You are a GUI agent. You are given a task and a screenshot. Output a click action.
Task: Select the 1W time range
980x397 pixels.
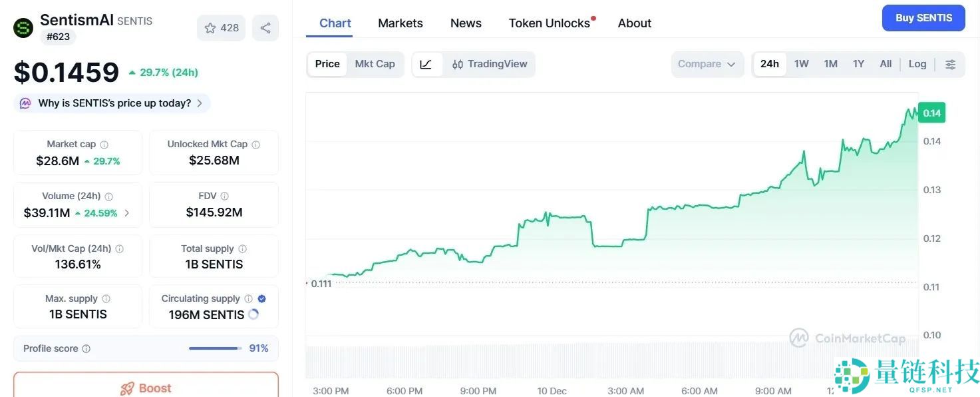click(x=801, y=64)
